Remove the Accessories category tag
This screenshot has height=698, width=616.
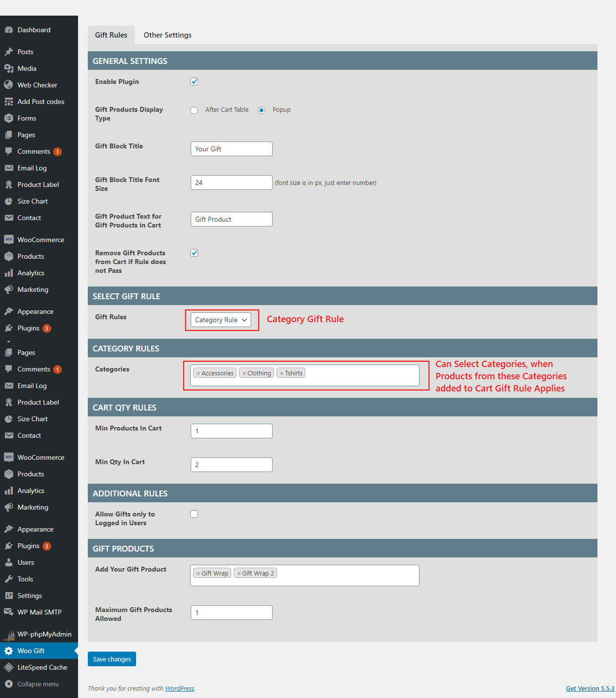click(198, 373)
